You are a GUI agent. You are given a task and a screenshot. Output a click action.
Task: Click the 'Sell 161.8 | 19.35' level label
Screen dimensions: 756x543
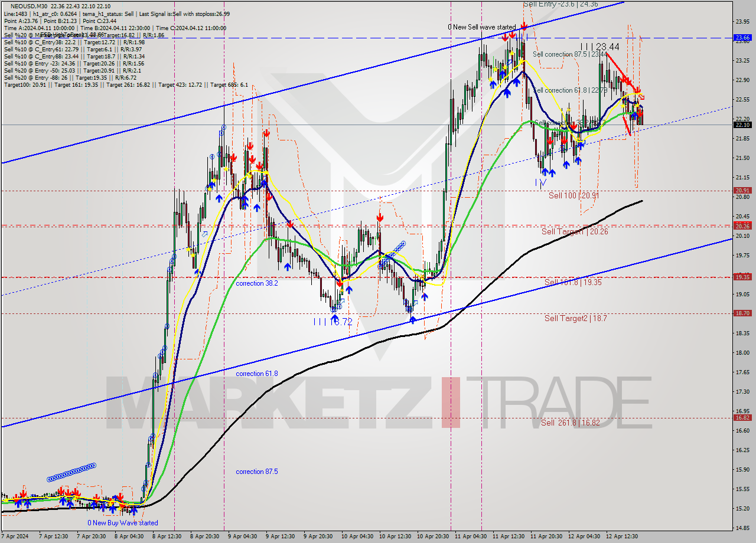573,282
